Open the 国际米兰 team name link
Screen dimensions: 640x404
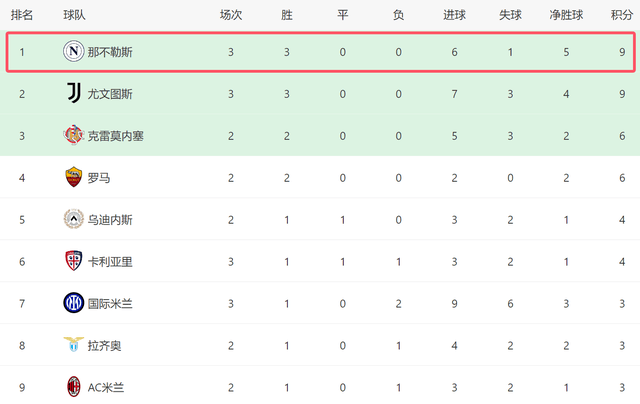(110, 304)
